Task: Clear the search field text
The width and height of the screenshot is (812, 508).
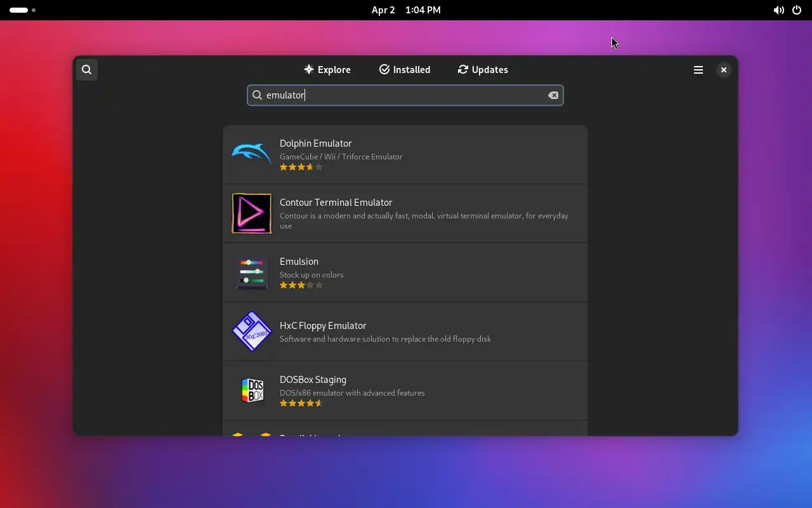Action: coord(553,95)
